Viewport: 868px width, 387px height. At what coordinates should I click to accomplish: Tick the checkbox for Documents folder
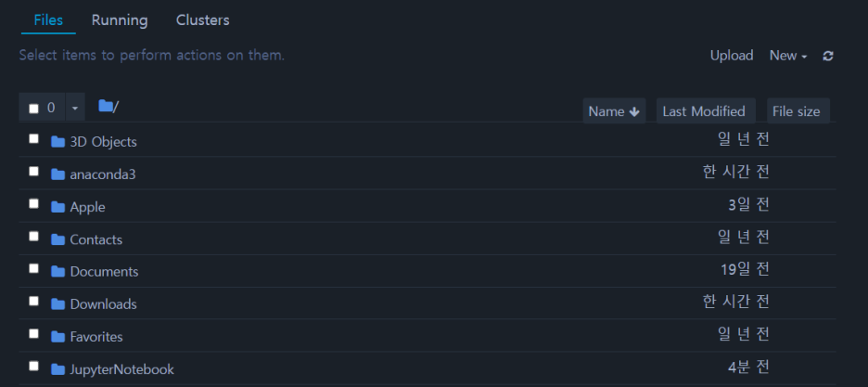[33, 268]
